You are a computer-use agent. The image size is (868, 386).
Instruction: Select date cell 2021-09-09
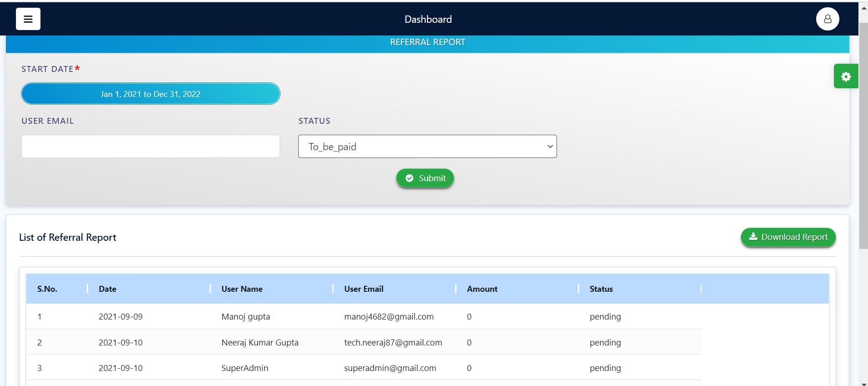tap(120, 317)
